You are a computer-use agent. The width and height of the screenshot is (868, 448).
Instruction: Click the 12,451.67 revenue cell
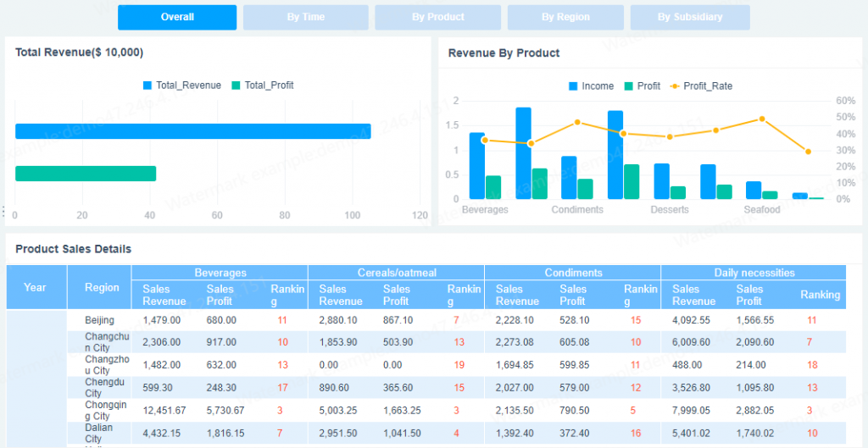point(164,411)
